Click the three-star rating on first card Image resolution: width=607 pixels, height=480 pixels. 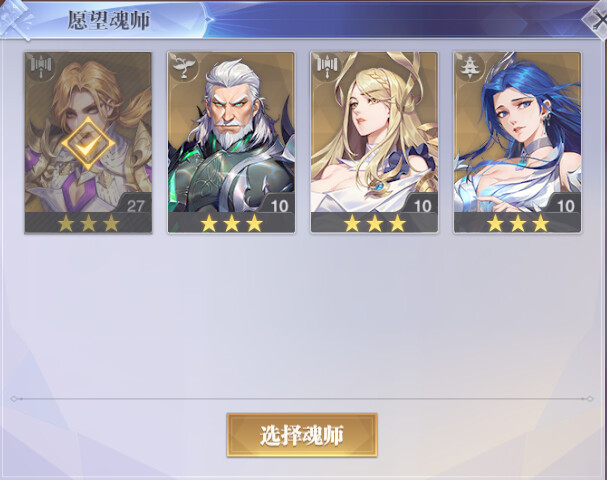[x=88, y=223]
